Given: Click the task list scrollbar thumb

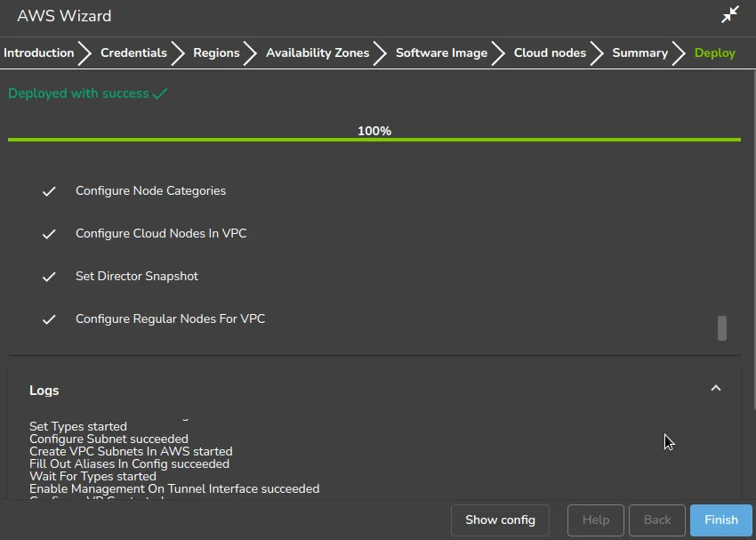Looking at the screenshot, I should (722, 328).
